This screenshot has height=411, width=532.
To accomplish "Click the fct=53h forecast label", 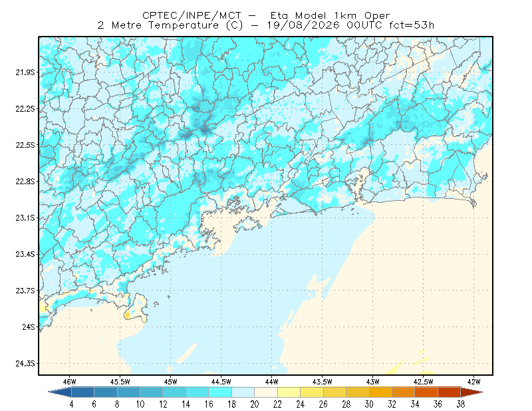I will [x=412, y=25].
